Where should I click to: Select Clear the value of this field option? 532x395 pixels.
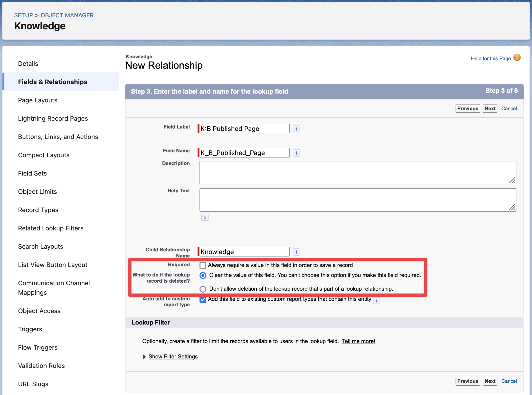[203, 276]
